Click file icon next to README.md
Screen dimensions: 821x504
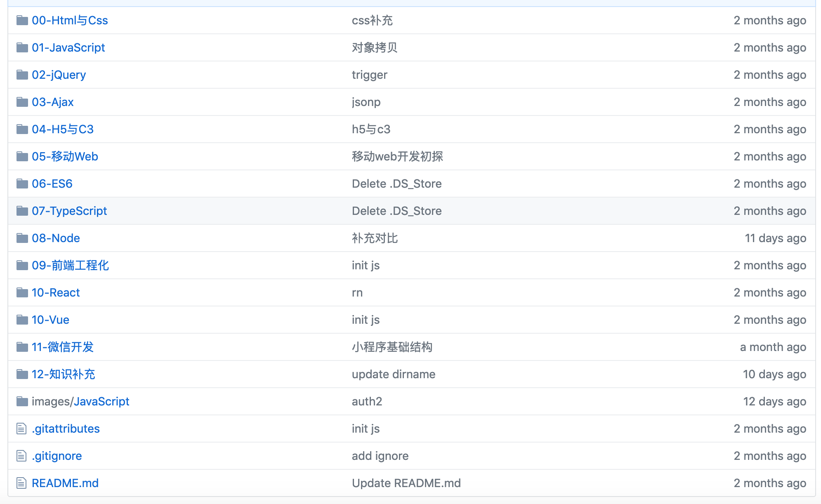[x=21, y=483]
